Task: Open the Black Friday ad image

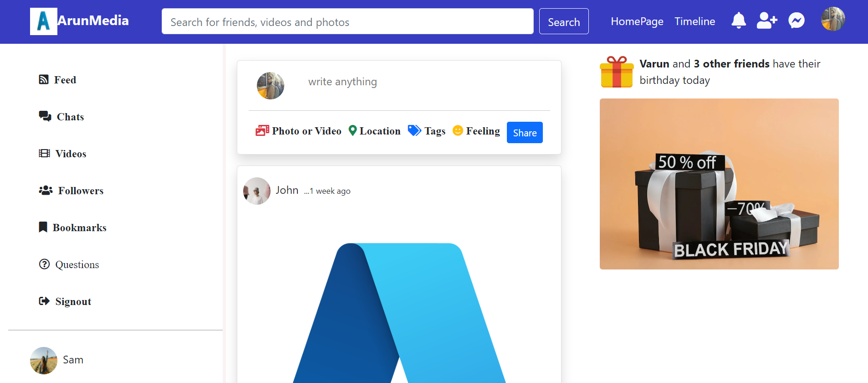Action: pos(719,184)
